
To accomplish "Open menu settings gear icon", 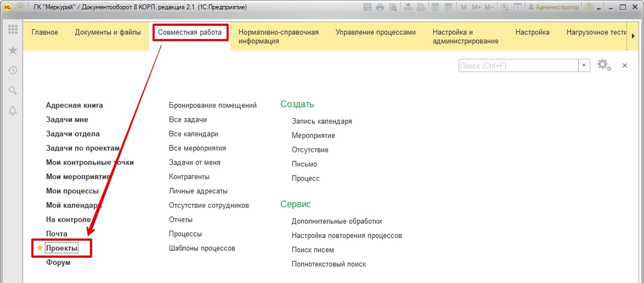I will coord(604,65).
